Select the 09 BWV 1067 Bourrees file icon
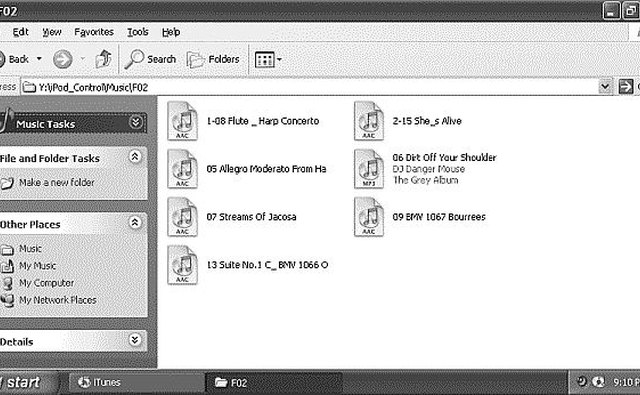The image size is (640, 395). pos(369,217)
